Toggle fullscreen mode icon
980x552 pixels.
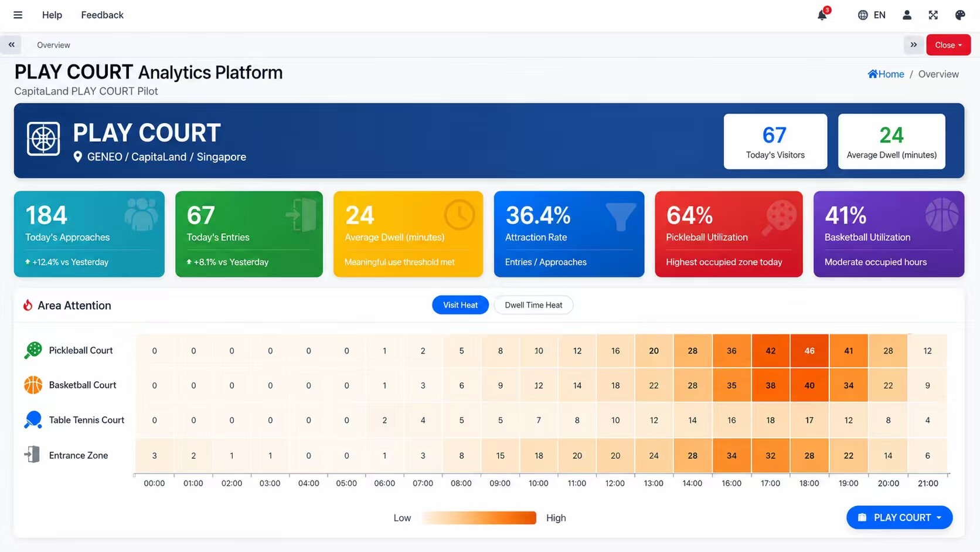(933, 15)
